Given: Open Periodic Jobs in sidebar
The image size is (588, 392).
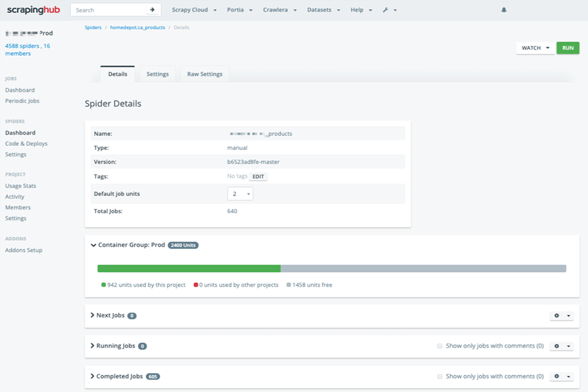Looking at the screenshot, I should pos(22,101).
